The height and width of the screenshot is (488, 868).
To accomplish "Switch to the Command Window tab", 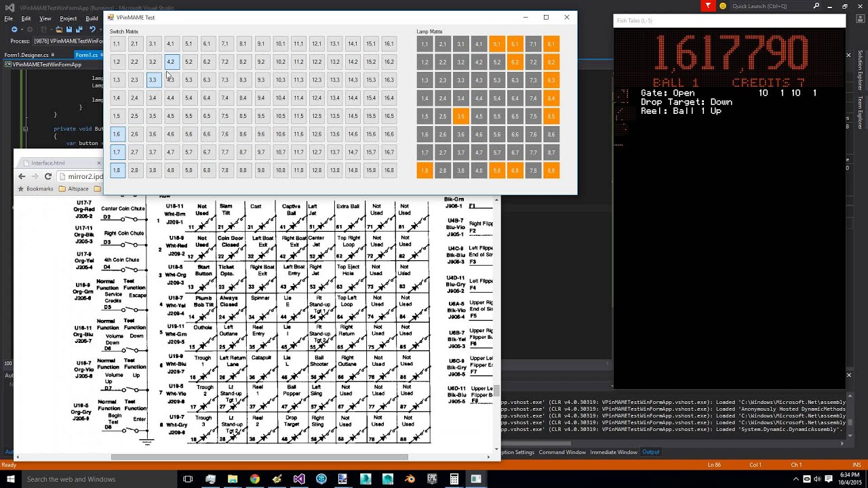I will pyautogui.click(x=562, y=452).
